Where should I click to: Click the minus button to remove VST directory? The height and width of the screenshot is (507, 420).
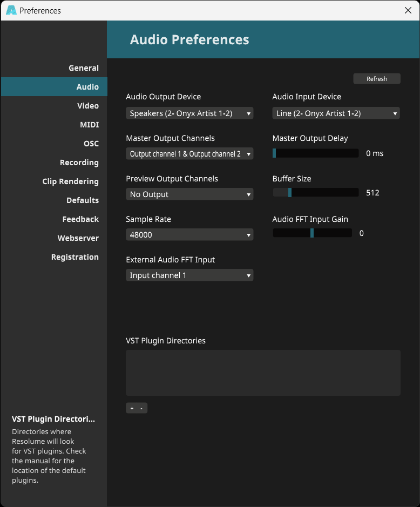(141, 408)
